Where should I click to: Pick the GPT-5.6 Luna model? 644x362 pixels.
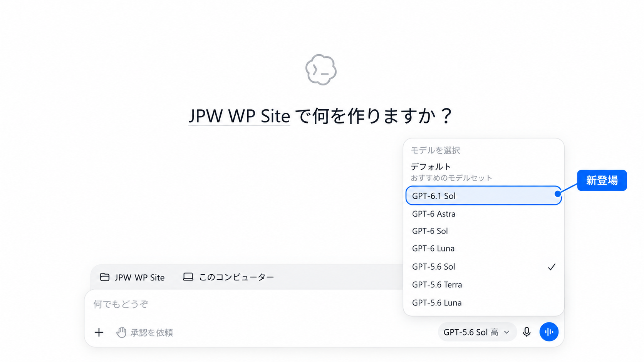(x=483, y=303)
